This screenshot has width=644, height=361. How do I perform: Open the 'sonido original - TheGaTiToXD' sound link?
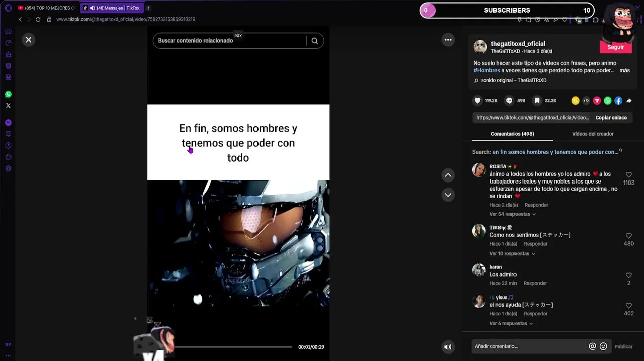(513, 80)
